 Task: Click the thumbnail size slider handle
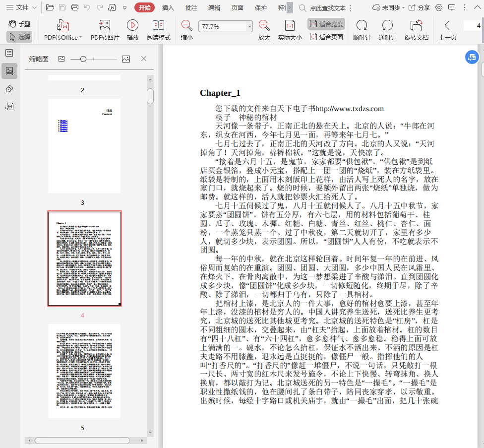83,59
